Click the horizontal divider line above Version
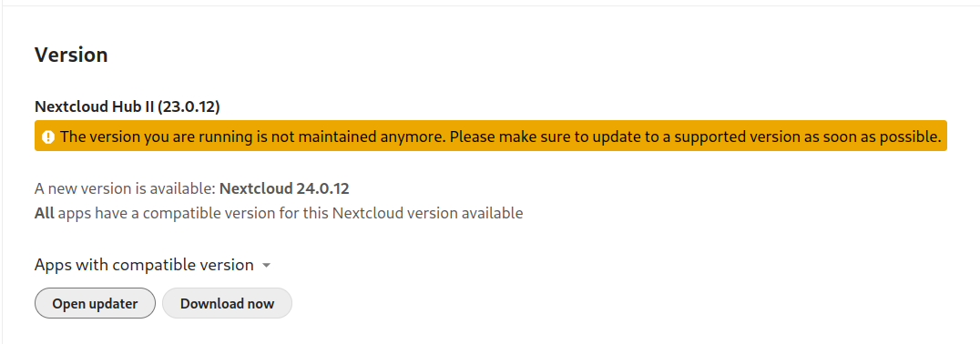The width and height of the screenshot is (980, 344). [490, 5]
